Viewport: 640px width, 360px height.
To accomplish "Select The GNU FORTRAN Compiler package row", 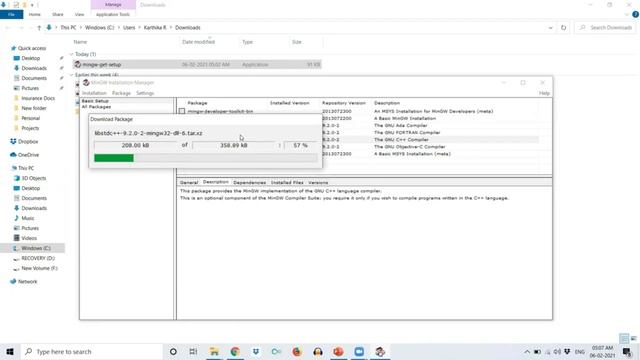I will [407, 133].
